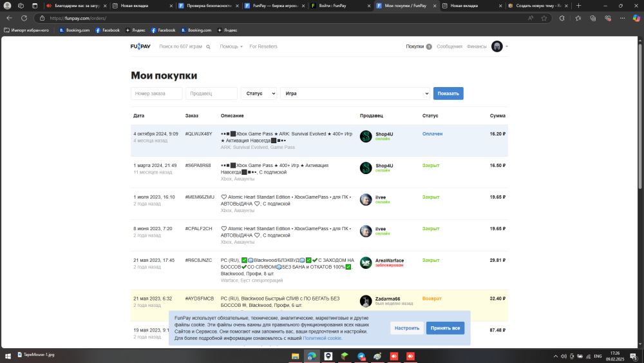
Task: Click Zadarma66 seller avatar
Action: pos(366,301)
